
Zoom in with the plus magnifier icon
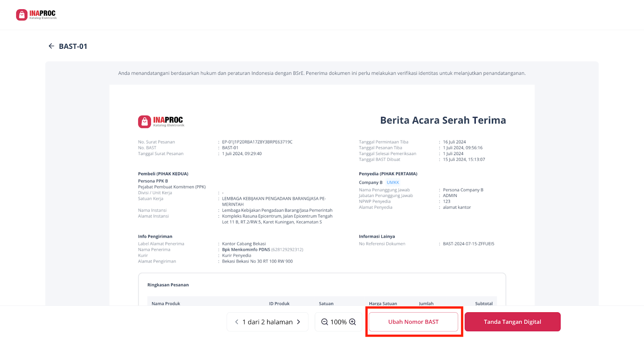point(353,322)
